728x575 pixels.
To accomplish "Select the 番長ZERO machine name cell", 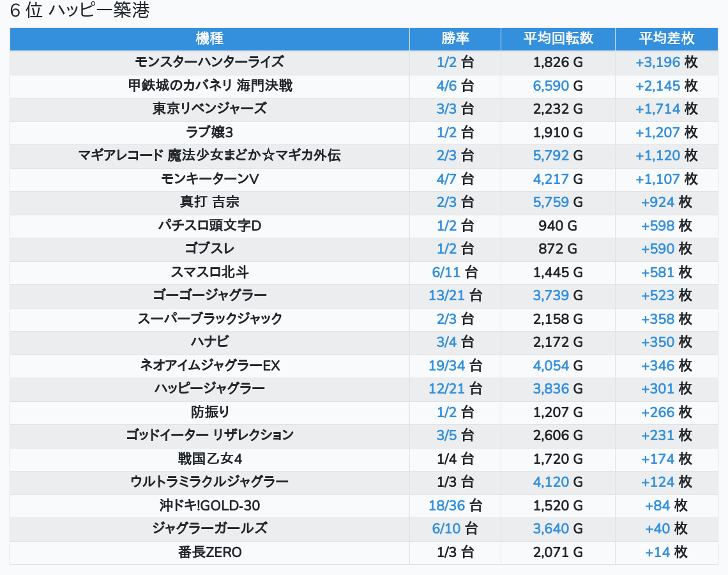I will [209, 553].
